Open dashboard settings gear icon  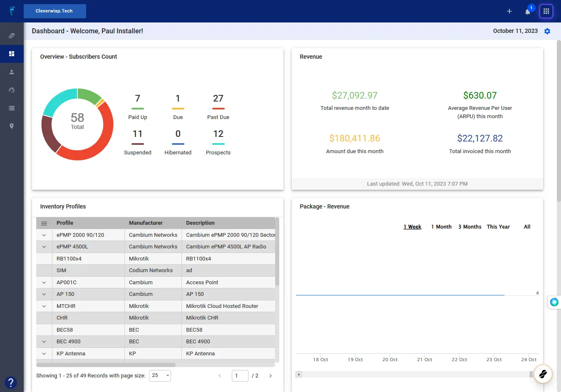click(x=547, y=31)
